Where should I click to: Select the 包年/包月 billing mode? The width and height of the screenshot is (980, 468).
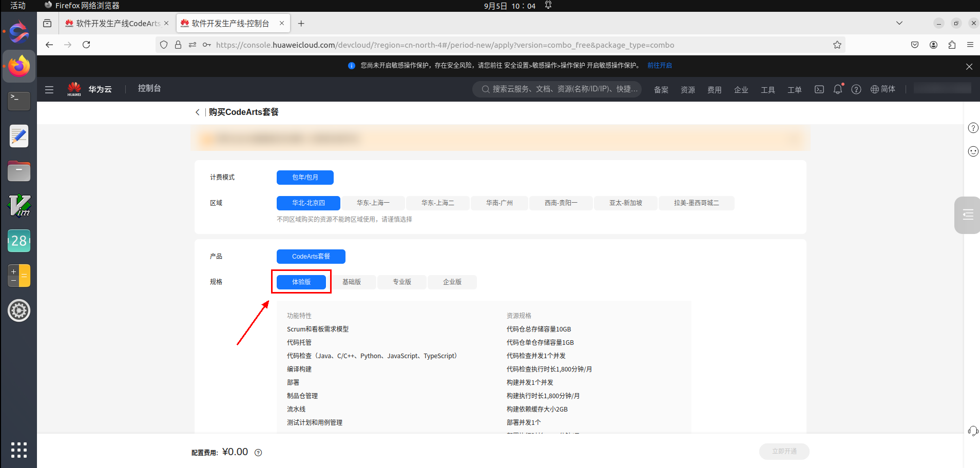pos(305,178)
